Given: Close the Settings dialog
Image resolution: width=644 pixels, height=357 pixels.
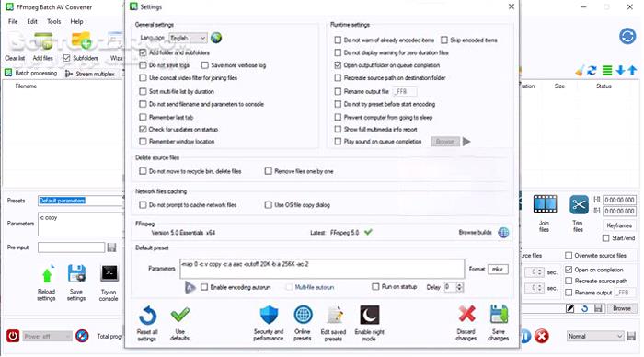Looking at the screenshot, I should coord(512,6).
